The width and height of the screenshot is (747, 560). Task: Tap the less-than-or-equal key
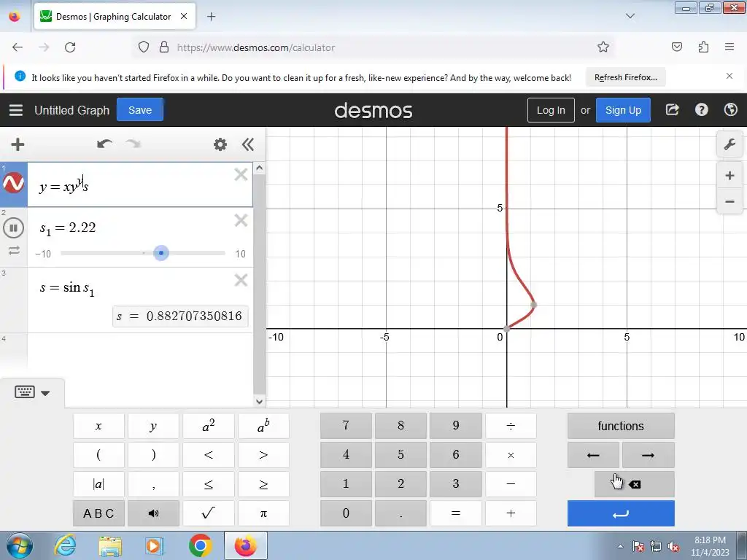[208, 484]
